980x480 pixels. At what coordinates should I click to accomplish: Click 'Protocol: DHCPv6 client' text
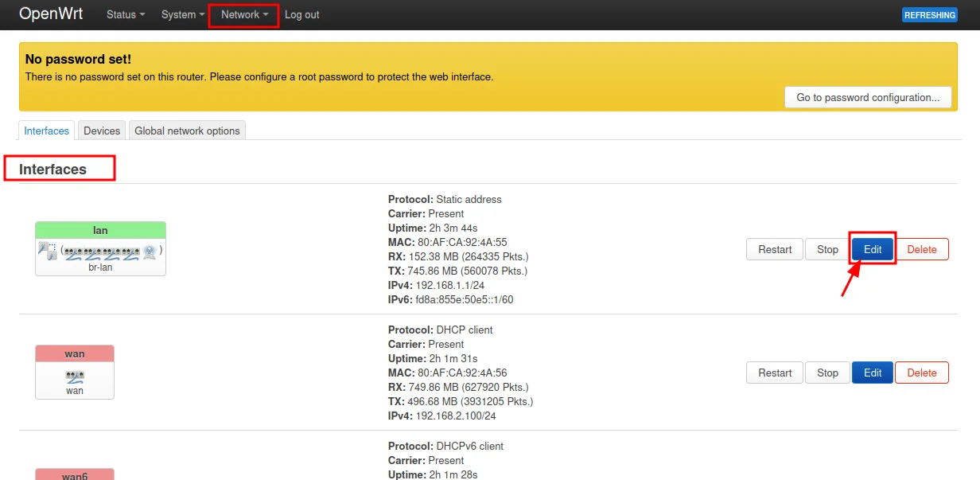pyautogui.click(x=445, y=446)
